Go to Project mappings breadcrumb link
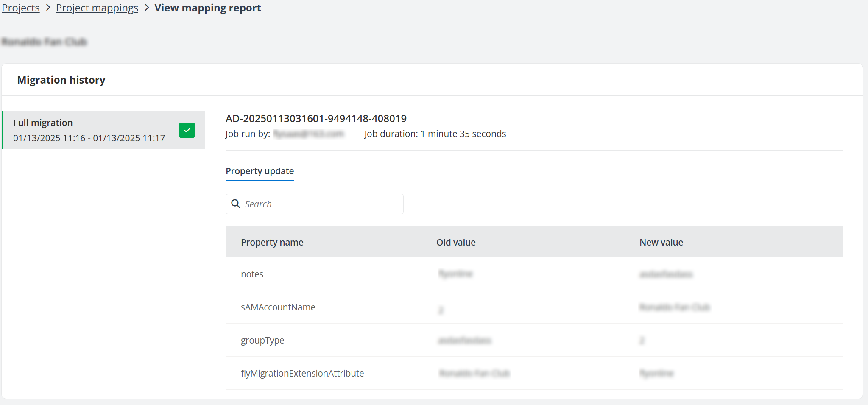The image size is (868, 405). pyautogui.click(x=97, y=8)
